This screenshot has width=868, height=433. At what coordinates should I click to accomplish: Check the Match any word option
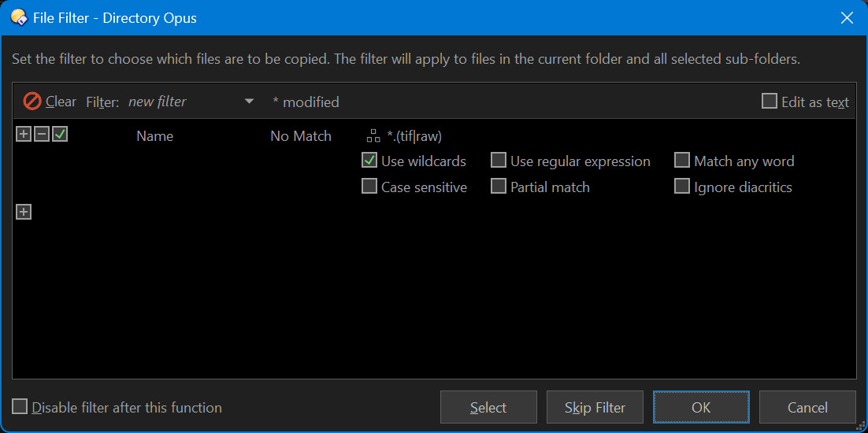point(682,161)
